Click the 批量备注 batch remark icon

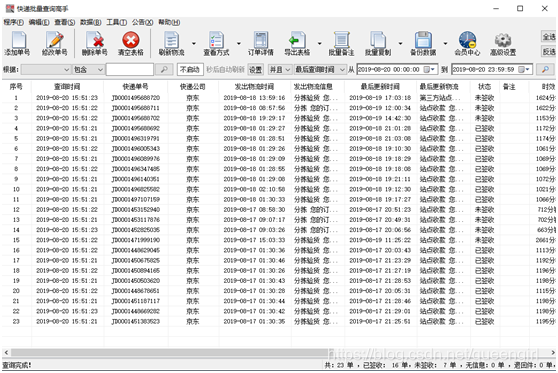coord(341,40)
